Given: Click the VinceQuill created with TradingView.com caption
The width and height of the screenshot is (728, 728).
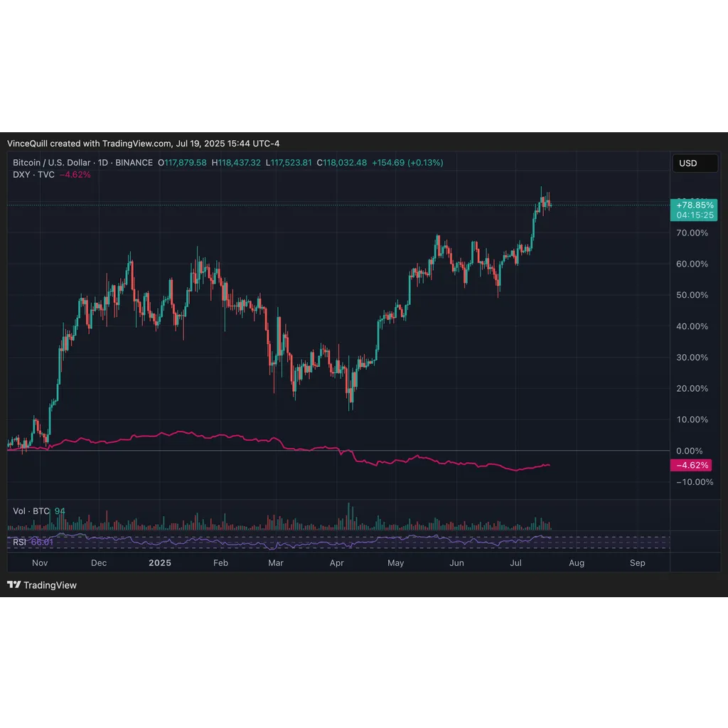Looking at the screenshot, I should coord(143,144).
